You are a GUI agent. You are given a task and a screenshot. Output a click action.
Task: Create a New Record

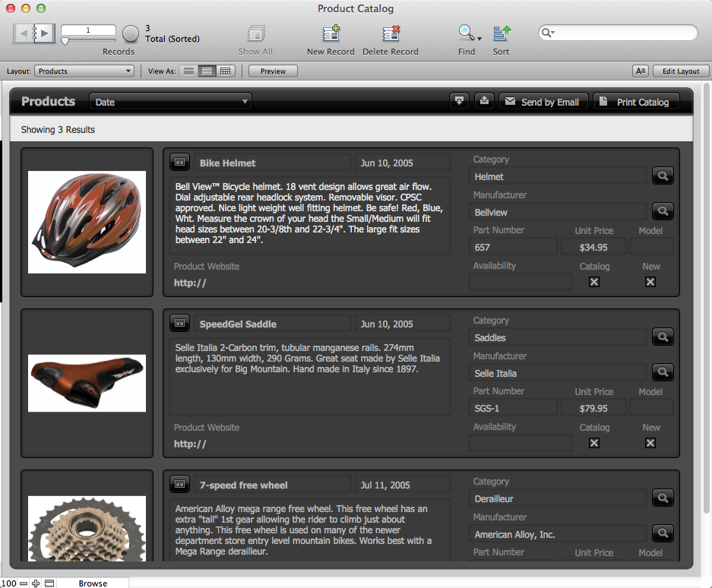click(331, 33)
